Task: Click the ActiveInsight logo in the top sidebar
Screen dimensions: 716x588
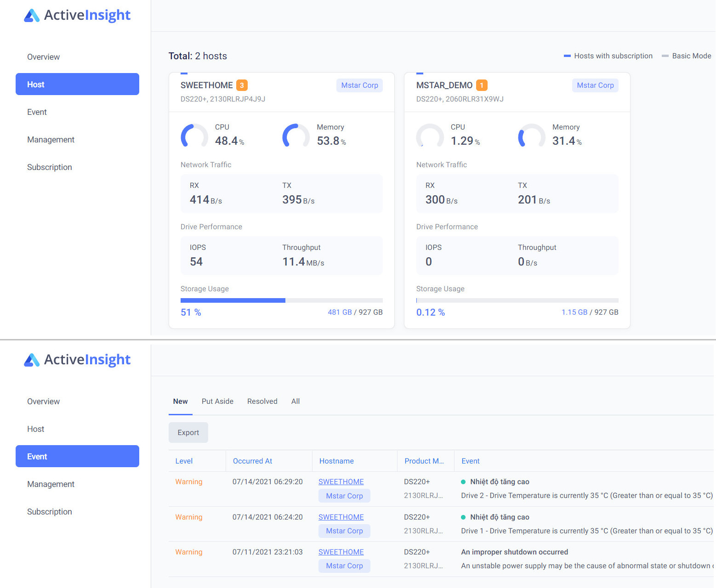Action: (77, 15)
